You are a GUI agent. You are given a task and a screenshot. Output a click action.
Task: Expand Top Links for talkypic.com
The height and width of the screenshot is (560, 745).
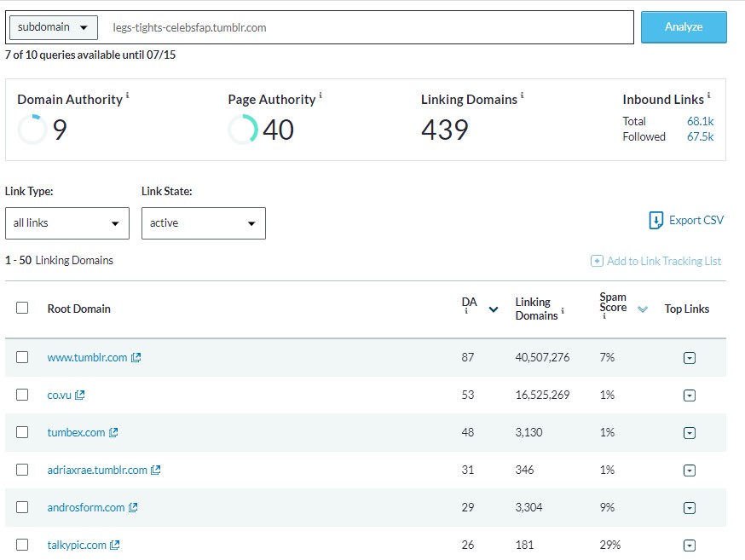point(690,546)
